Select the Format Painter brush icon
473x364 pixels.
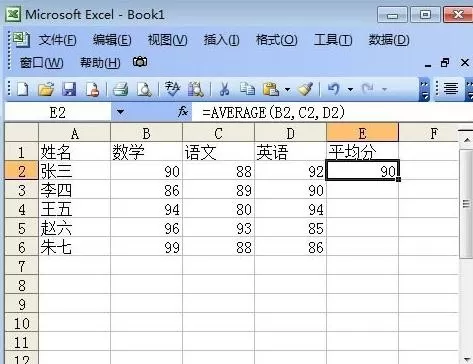(x=305, y=89)
